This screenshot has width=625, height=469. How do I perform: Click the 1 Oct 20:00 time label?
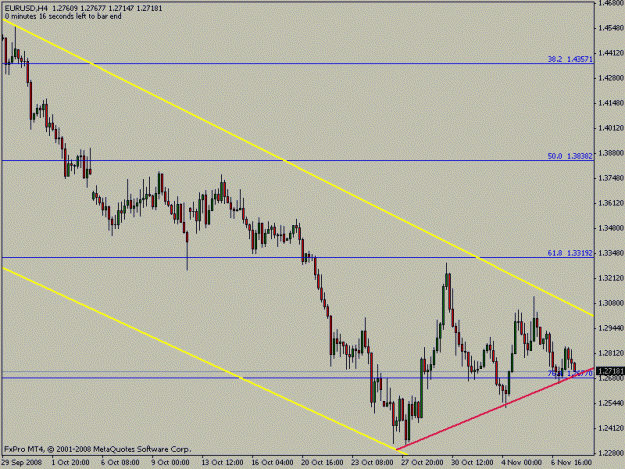(71, 463)
